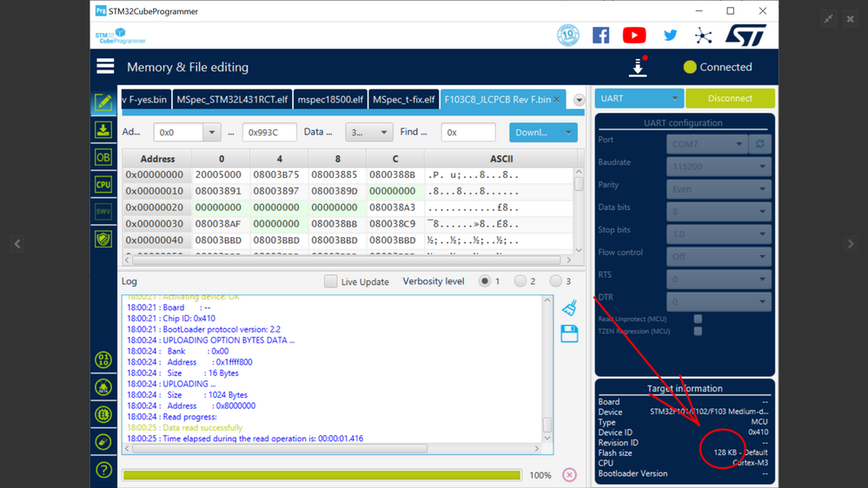Click the green 100% progress bar

click(321, 475)
